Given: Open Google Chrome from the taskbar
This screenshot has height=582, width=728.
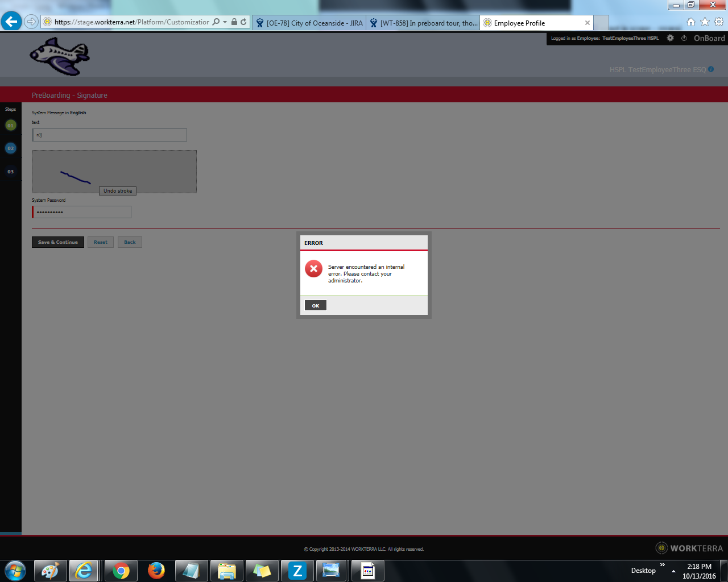Looking at the screenshot, I should pos(121,571).
